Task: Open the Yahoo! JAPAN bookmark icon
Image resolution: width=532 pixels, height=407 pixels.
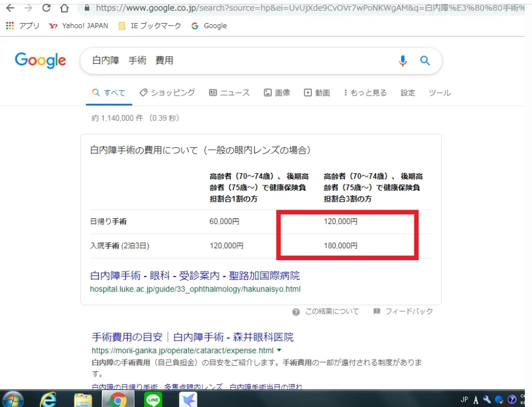Action: pos(53,25)
